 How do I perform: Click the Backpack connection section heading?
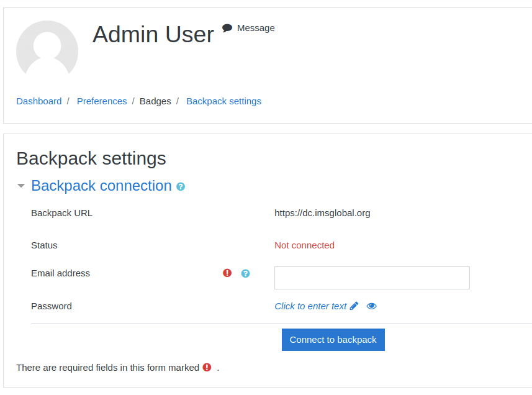[x=101, y=186]
